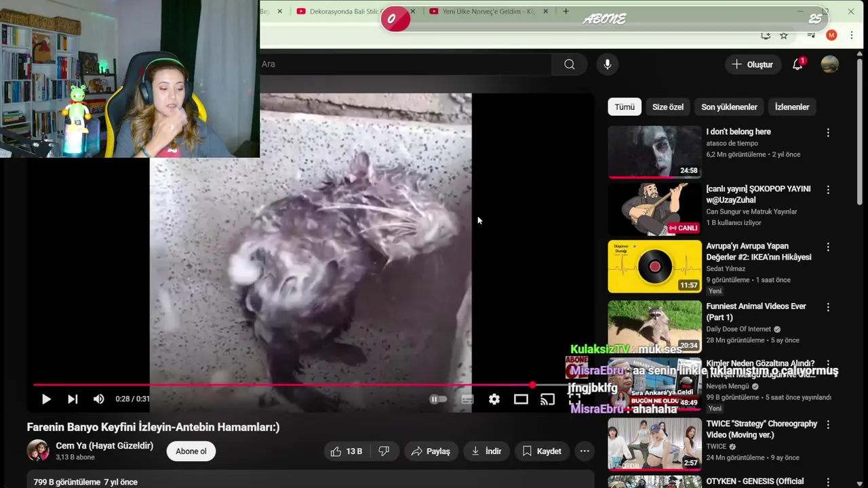Image resolution: width=868 pixels, height=488 pixels.
Task: Open player settings gear icon
Action: tap(494, 399)
